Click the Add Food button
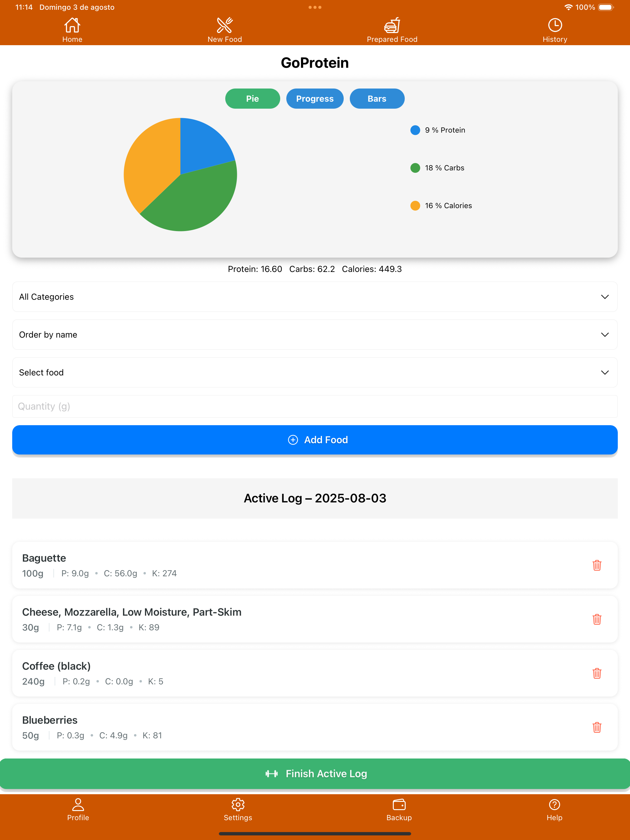The width and height of the screenshot is (630, 840). pyautogui.click(x=315, y=440)
